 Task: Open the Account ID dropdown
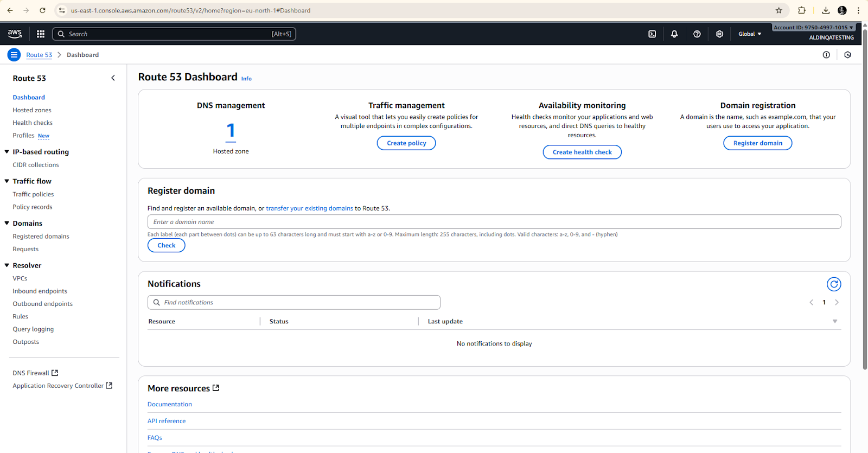click(813, 28)
